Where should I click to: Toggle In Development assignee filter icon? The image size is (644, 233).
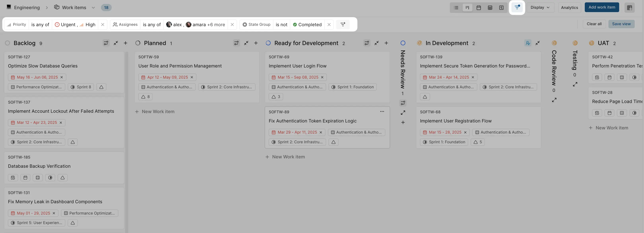point(528,43)
